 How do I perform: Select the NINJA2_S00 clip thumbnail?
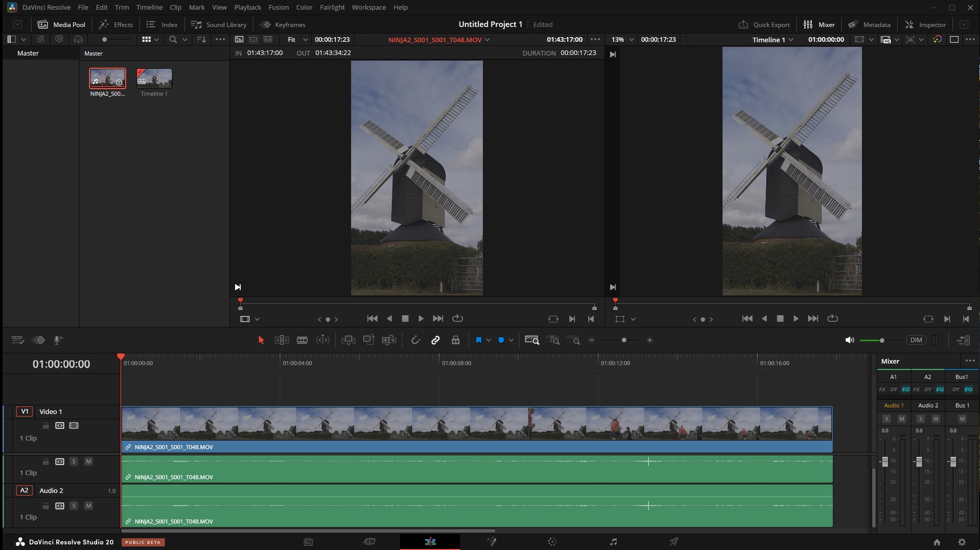(107, 78)
